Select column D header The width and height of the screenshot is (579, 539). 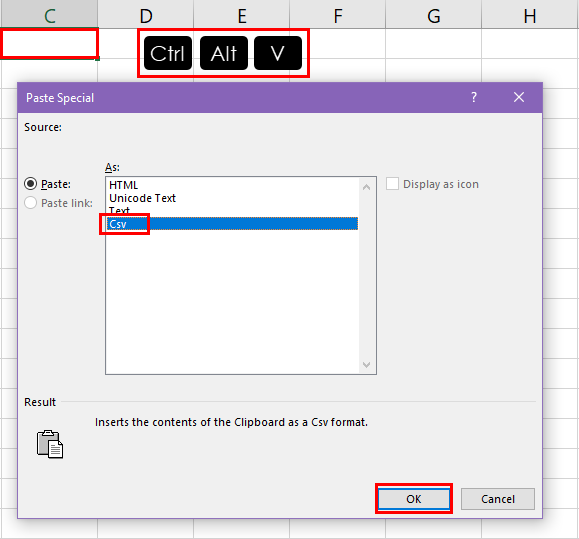coord(145,15)
